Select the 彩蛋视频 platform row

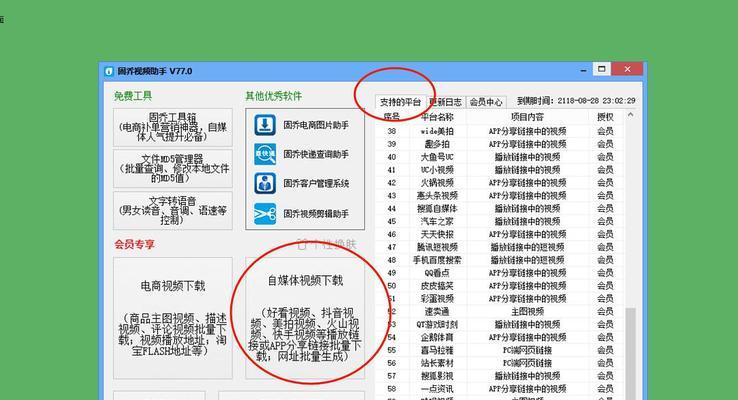(500, 298)
